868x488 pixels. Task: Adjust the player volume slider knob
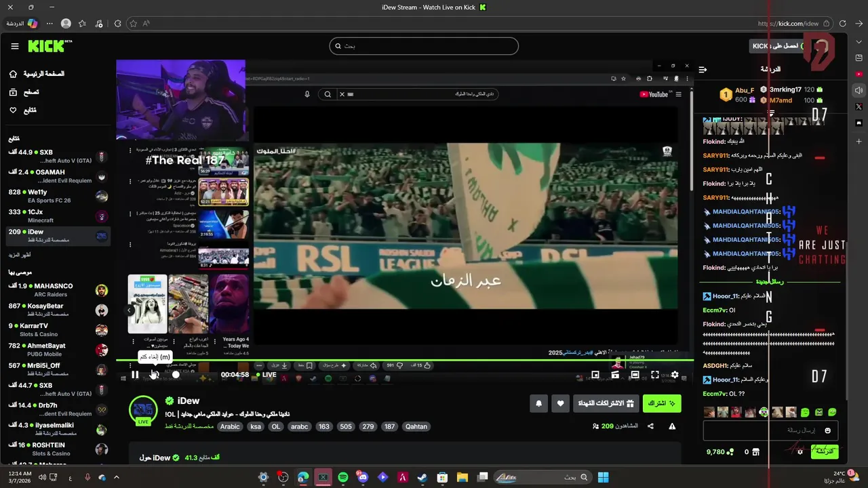point(176,375)
